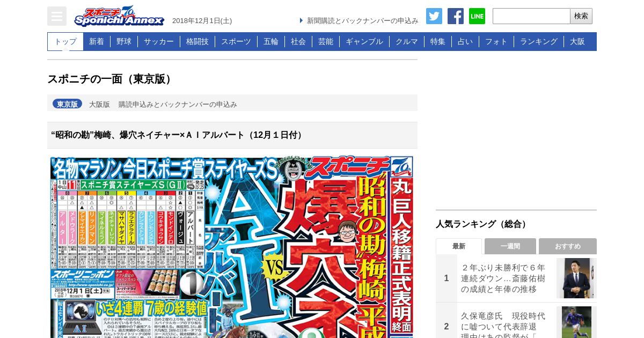This screenshot has width=644, height=338.
Task: Go to 芸能 section
Action: [x=326, y=41]
